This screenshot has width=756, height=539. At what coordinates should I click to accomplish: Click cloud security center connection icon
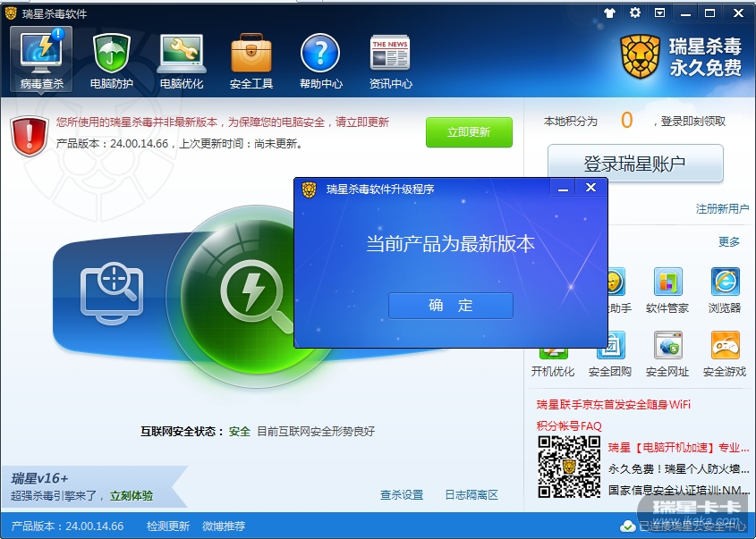627,526
